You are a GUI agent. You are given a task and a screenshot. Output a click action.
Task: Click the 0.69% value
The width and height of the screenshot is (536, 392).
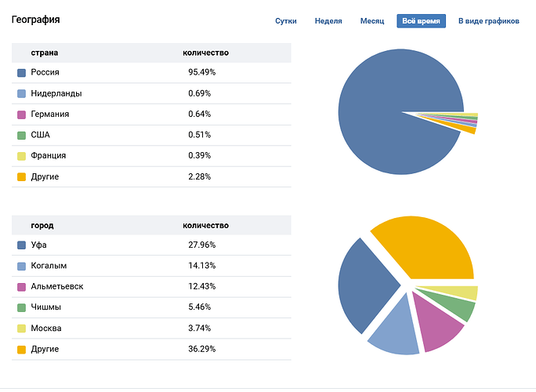point(199,93)
